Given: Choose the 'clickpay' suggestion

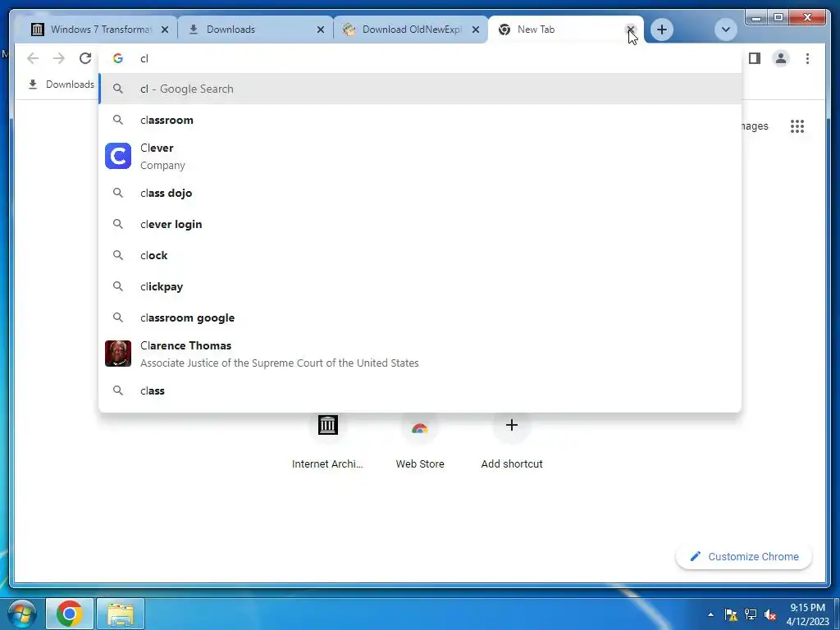Looking at the screenshot, I should pos(421,286).
